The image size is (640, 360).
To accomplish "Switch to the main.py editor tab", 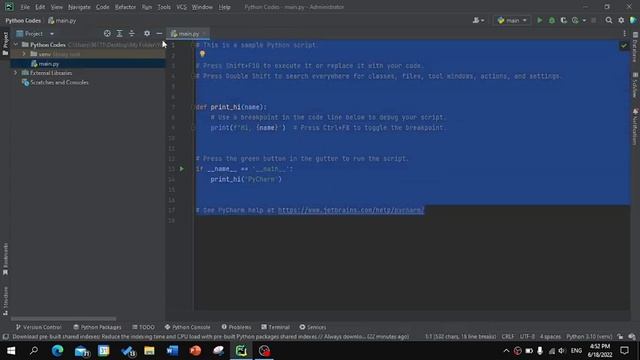I will pyautogui.click(x=189, y=33).
